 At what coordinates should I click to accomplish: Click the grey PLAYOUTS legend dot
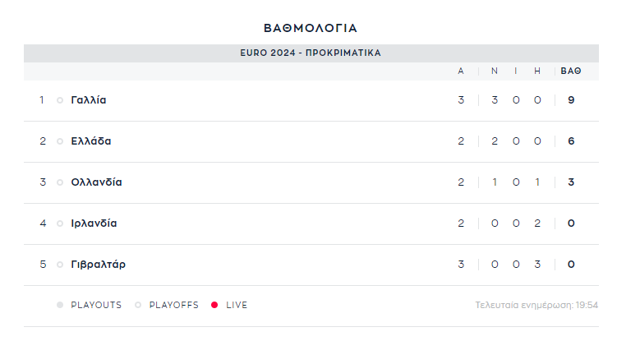pos(60,305)
